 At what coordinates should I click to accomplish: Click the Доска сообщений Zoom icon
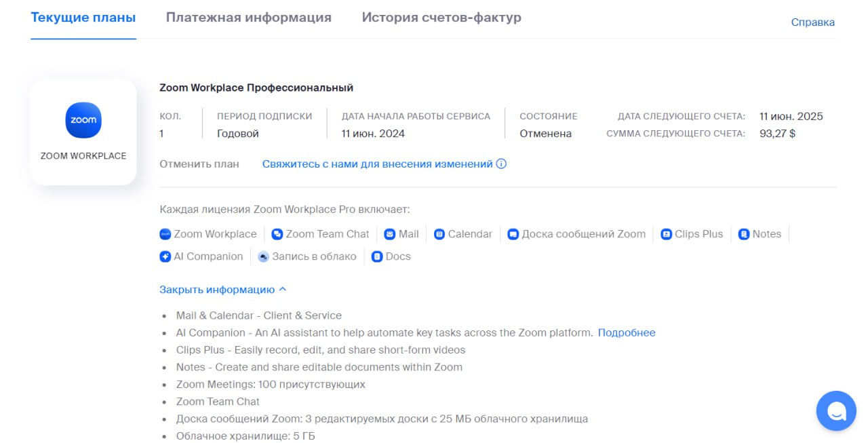513,234
